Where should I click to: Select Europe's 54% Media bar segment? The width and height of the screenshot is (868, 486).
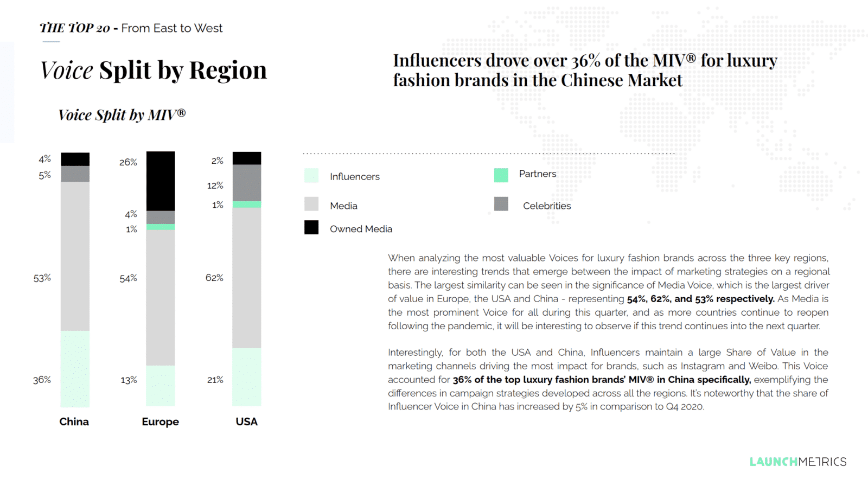click(161, 298)
